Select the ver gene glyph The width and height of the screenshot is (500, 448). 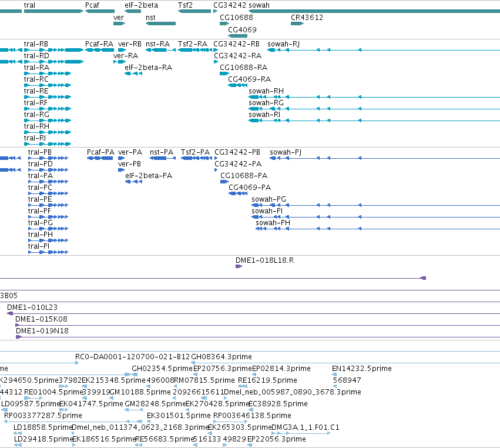point(119,24)
